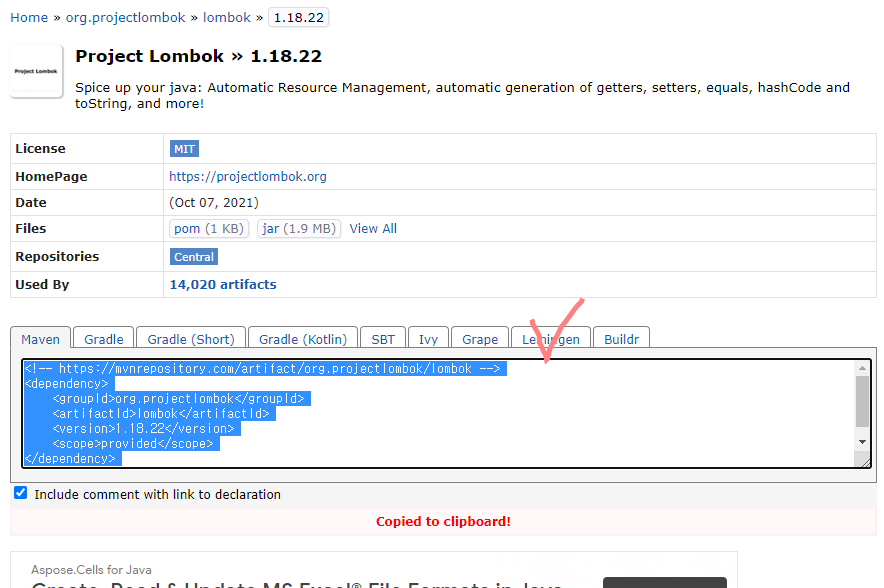
Task: Open the lombok breadcrumb link
Action: pyautogui.click(x=227, y=17)
